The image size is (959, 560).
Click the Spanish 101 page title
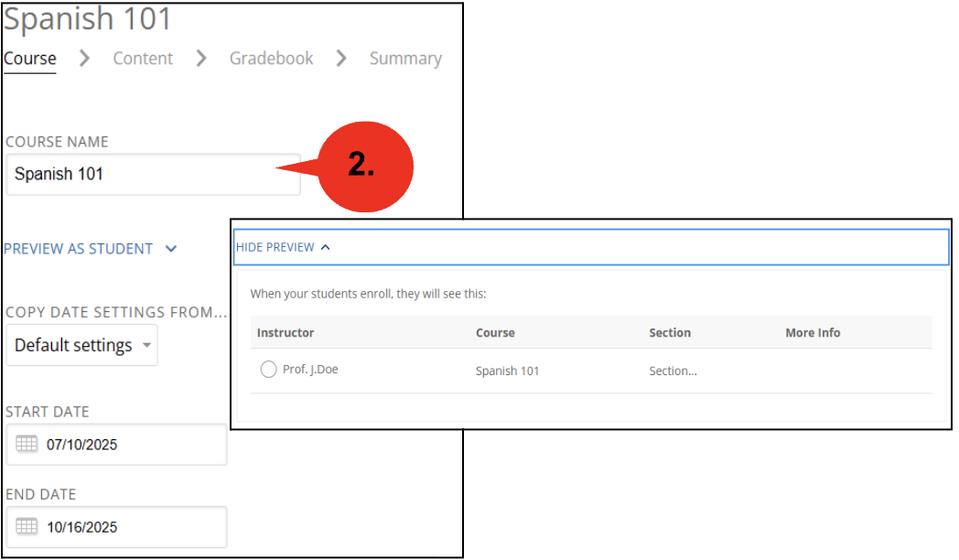tap(88, 18)
